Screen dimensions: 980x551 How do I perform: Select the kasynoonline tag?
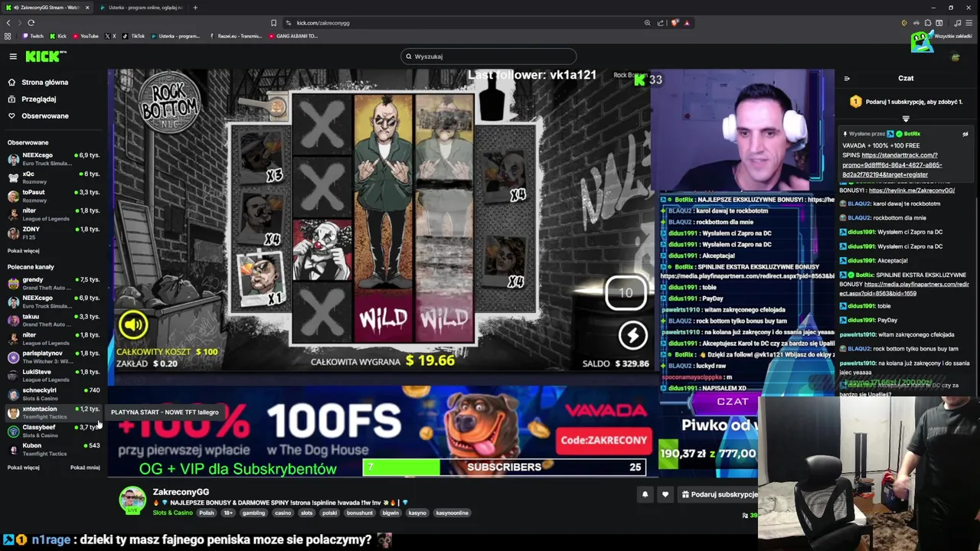tap(452, 513)
